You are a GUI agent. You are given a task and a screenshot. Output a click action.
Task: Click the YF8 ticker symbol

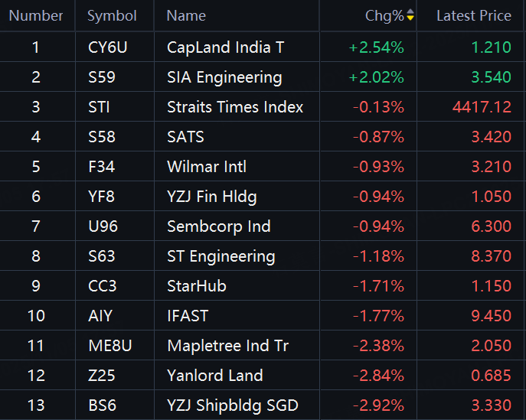pos(101,197)
